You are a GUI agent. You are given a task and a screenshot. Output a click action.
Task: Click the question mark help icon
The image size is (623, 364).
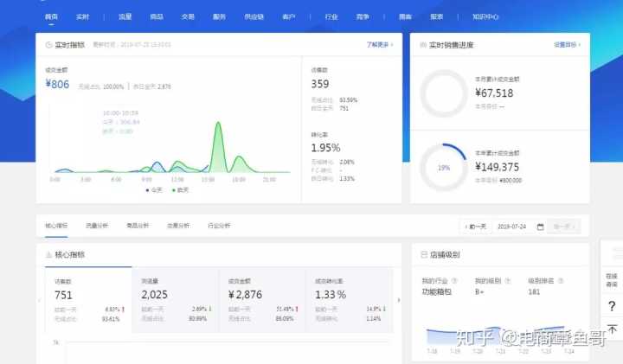click(612, 306)
